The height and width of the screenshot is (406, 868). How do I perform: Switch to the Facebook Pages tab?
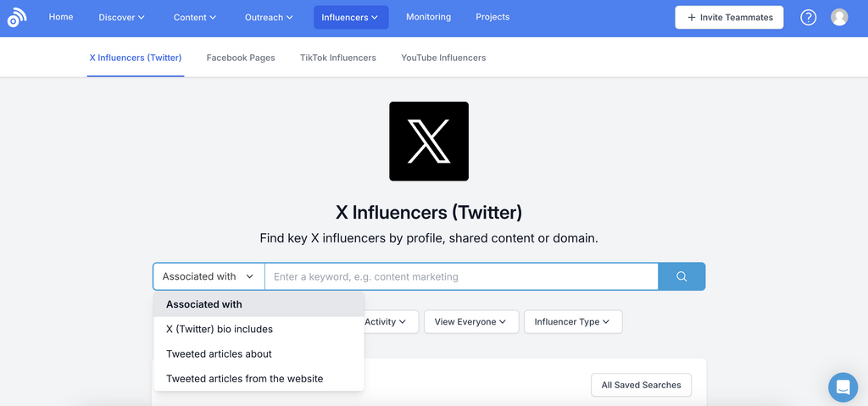click(x=241, y=58)
